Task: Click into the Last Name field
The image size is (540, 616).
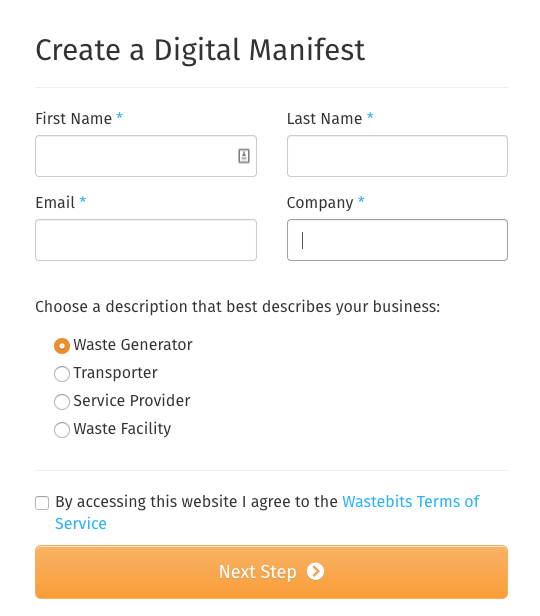Action: click(x=397, y=156)
